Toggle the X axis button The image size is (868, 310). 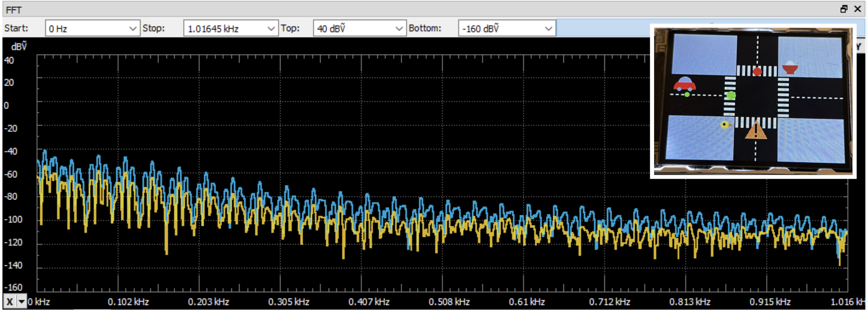[10, 302]
